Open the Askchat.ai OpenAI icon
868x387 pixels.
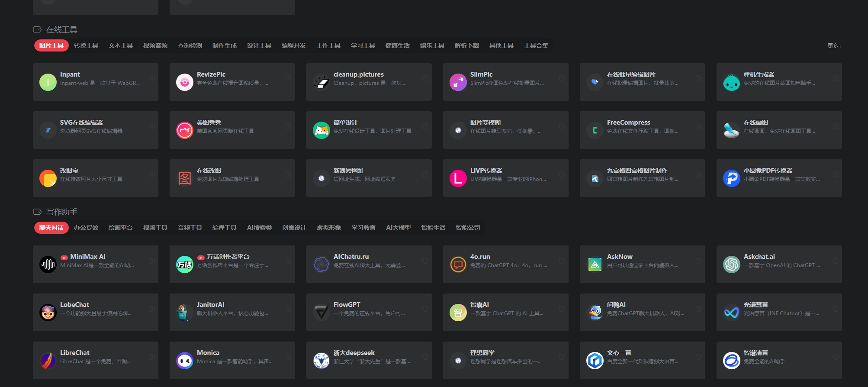(732, 264)
